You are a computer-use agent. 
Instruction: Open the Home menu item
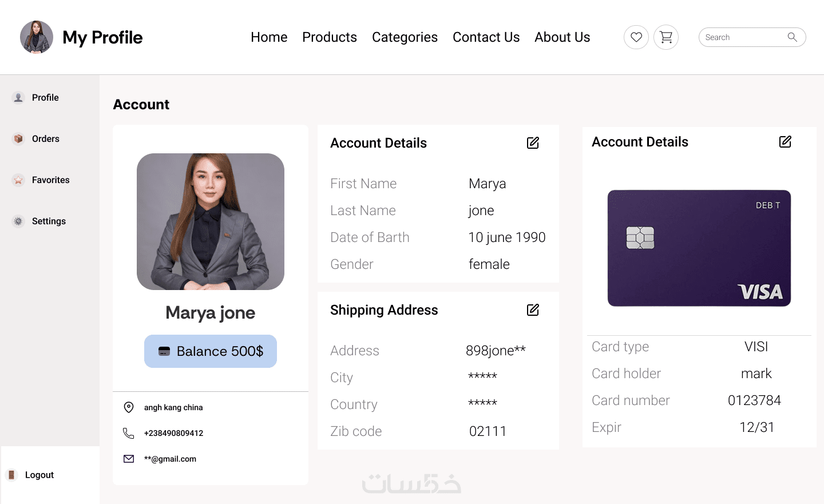pos(269,37)
